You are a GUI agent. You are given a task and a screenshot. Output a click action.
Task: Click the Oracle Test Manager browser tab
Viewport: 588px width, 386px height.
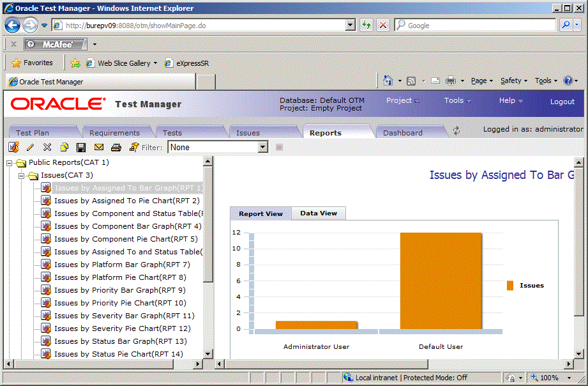[100, 81]
